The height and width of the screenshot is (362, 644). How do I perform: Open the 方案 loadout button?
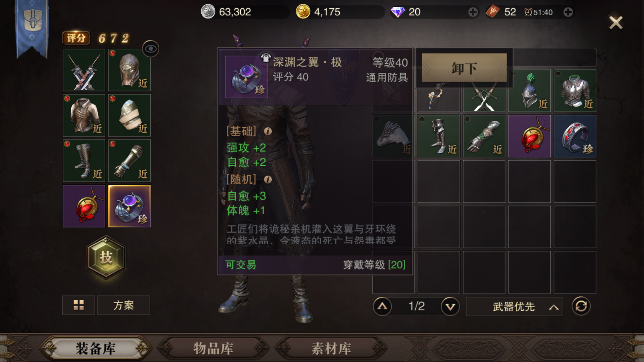click(123, 305)
